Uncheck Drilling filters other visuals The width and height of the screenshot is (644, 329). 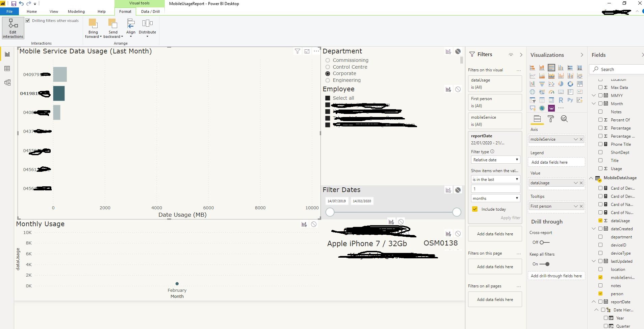(x=28, y=21)
